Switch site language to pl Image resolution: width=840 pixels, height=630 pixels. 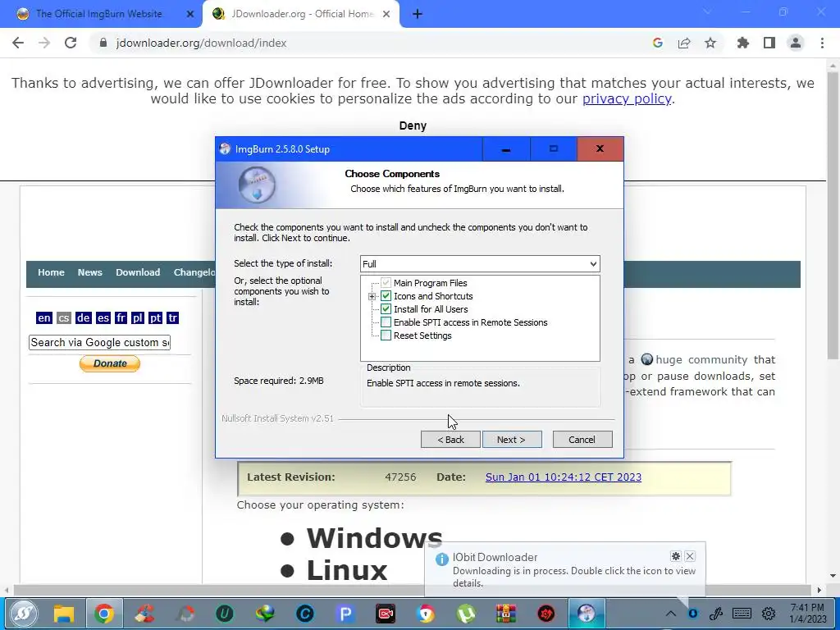(x=138, y=317)
